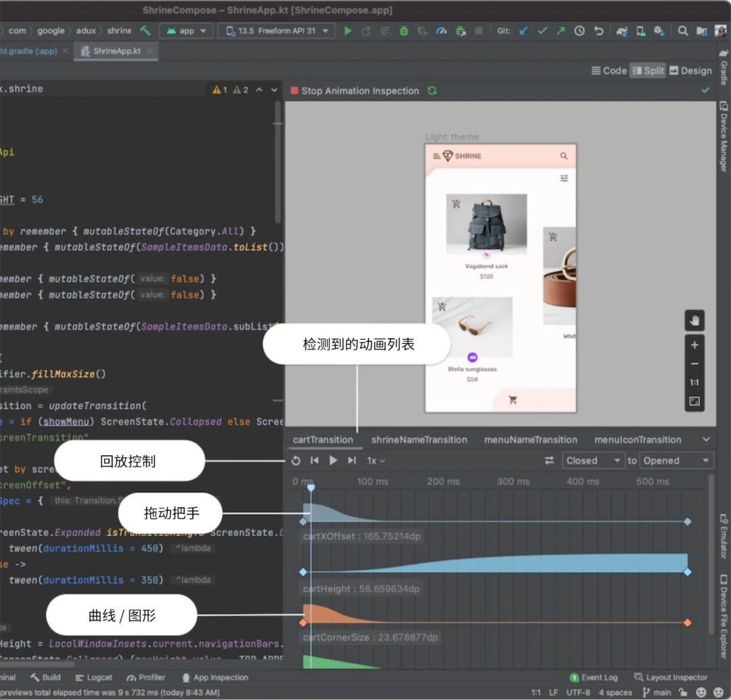Click the 300 ms mark on animation timeline
This screenshot has width=731, height=700.
click(513, 481)
